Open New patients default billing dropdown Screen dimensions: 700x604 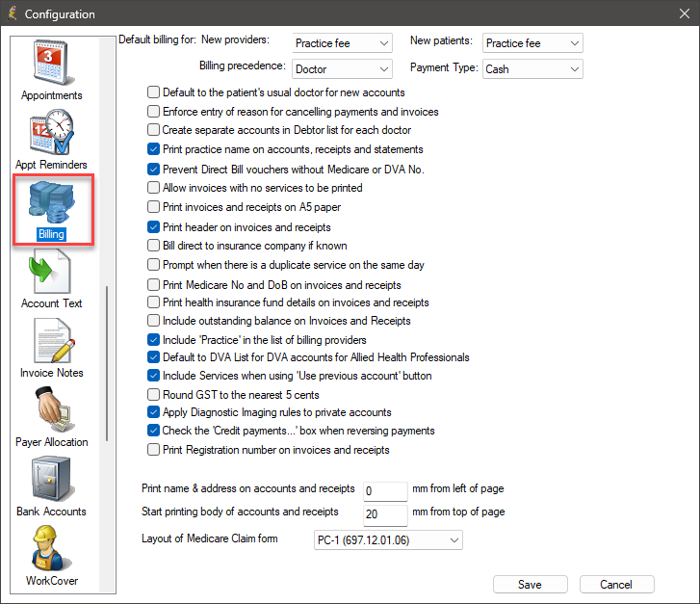[x=532, y=43]
